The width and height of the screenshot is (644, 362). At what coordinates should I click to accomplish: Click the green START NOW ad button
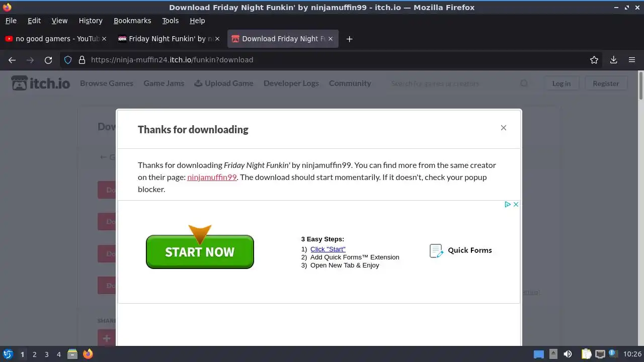[x=200, y=252]
